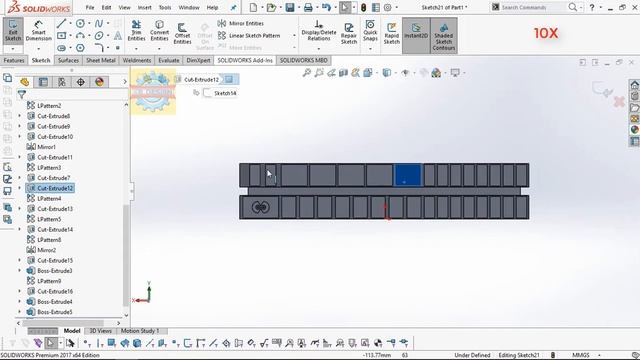The height and width of the screenshot is (360, 640).
Task: Open the ConfigurationManager tab
Action: coord(62,82)
